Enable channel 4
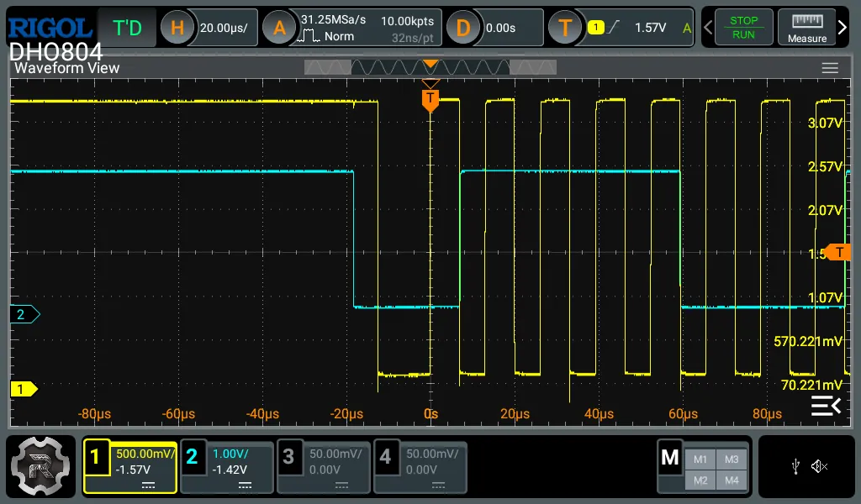Screen dimensions: 861x504 (x=385, y=457)
